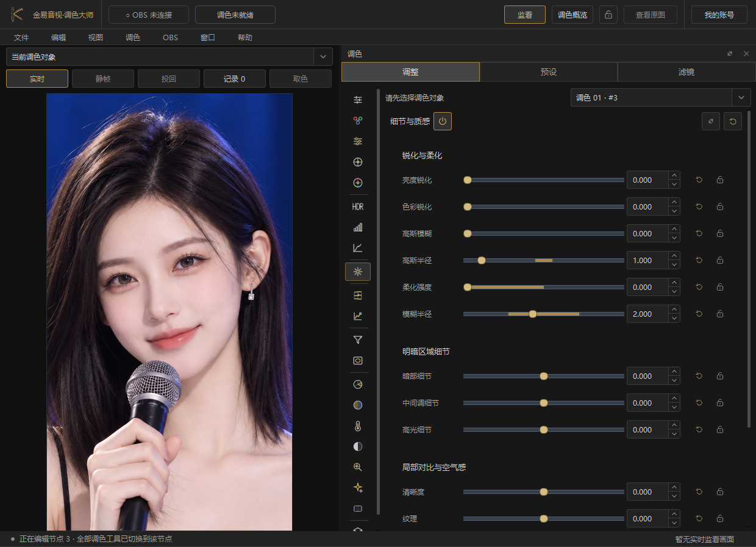Click the portrait preview image

169,312
